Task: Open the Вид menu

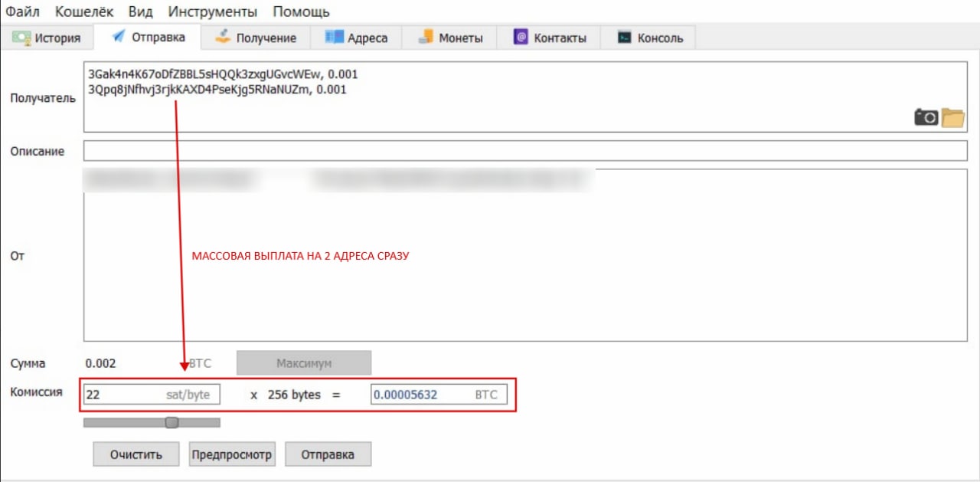Action: [140, 11]
